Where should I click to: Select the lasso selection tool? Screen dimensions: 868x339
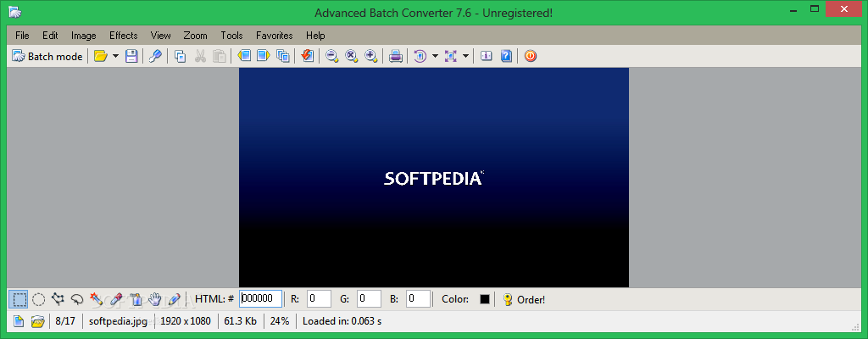tap(77, 299)
